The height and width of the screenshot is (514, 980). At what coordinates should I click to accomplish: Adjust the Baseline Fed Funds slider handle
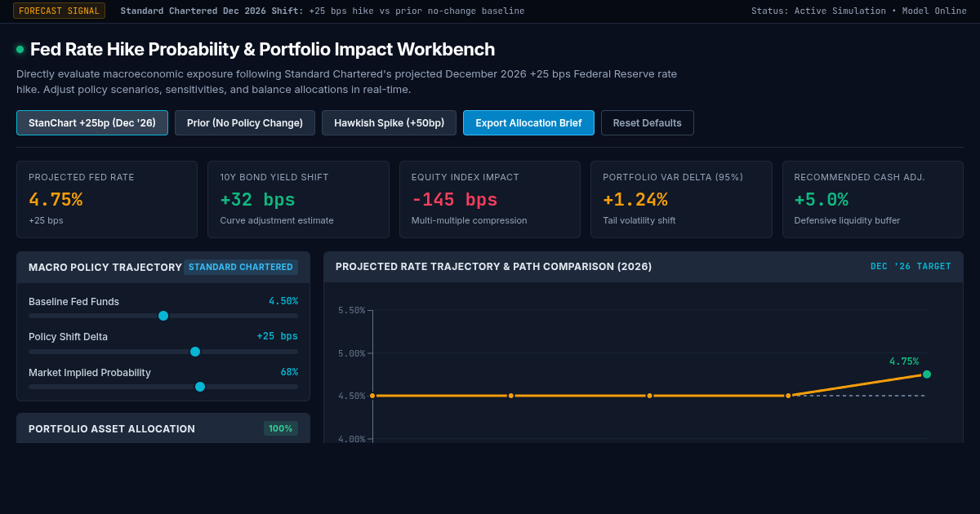163,316
